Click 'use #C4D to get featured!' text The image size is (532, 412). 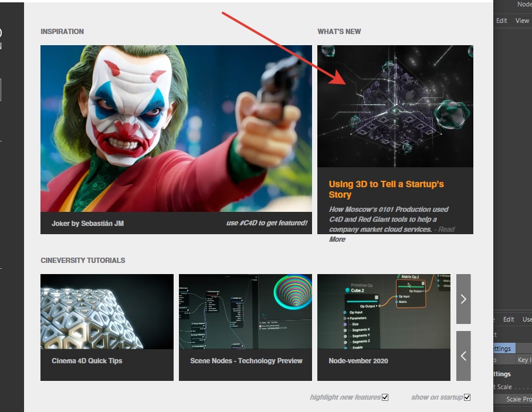(x=267, y=223)
